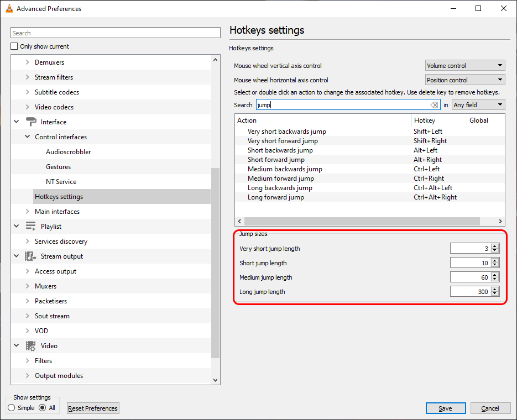Expand the Filters node
This screenshot has height=420, width=517.
[x=27, y=361]
